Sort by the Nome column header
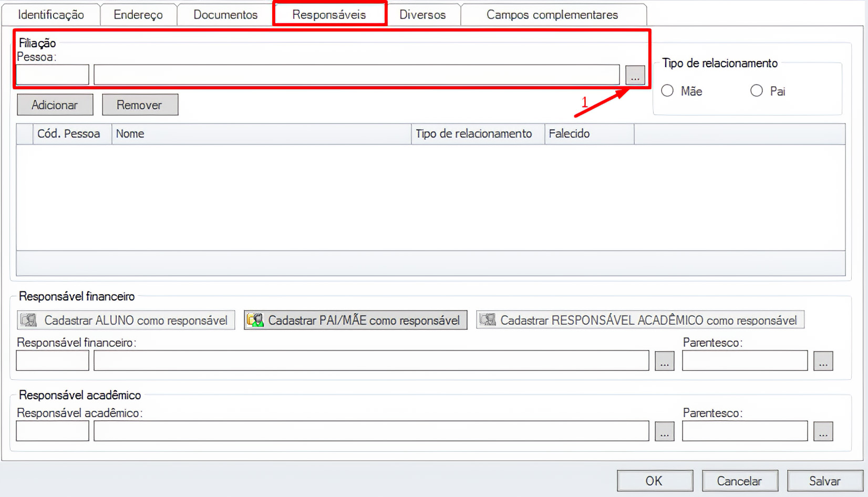Image resolution: width=868 pixels, height=497 pixels. coord(261,134)
